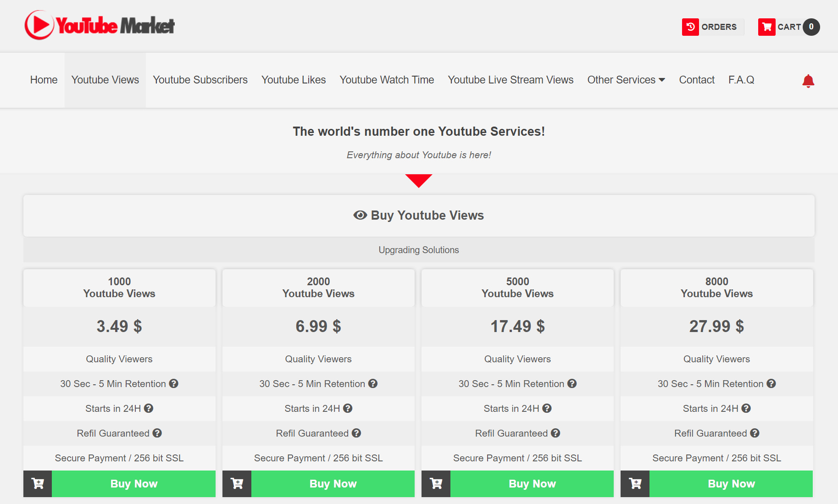Go to Youtube Watch Time page
This screenshot has width=838, height=504.
[387, 80]
